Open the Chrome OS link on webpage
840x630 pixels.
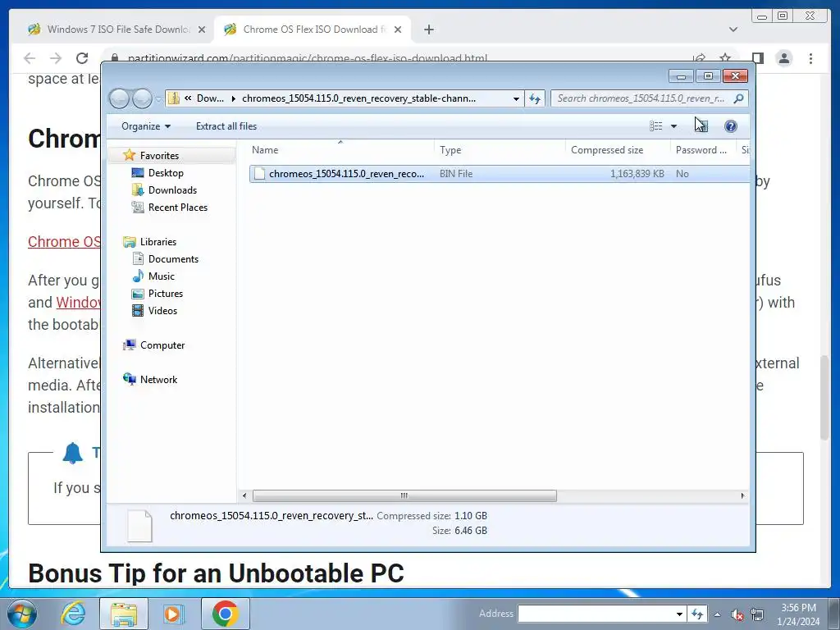(64, 242)
